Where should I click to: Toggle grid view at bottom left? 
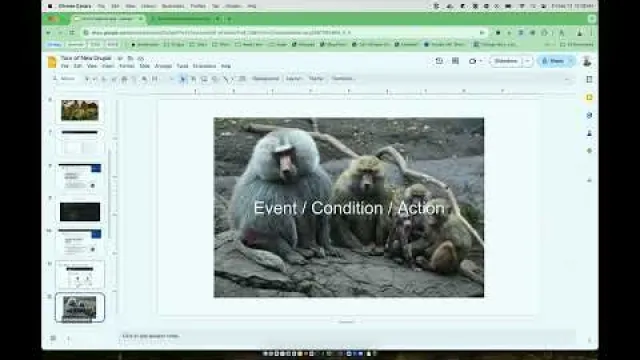point(53,338)
